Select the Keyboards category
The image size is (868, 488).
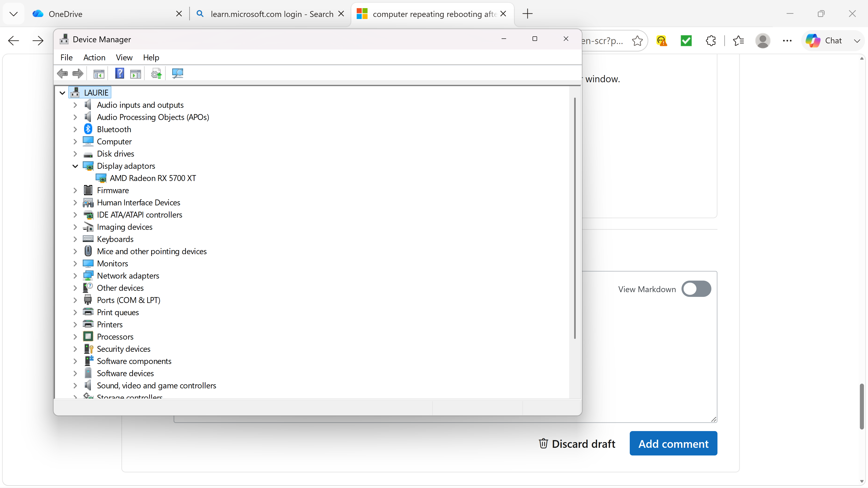point(115,239)
